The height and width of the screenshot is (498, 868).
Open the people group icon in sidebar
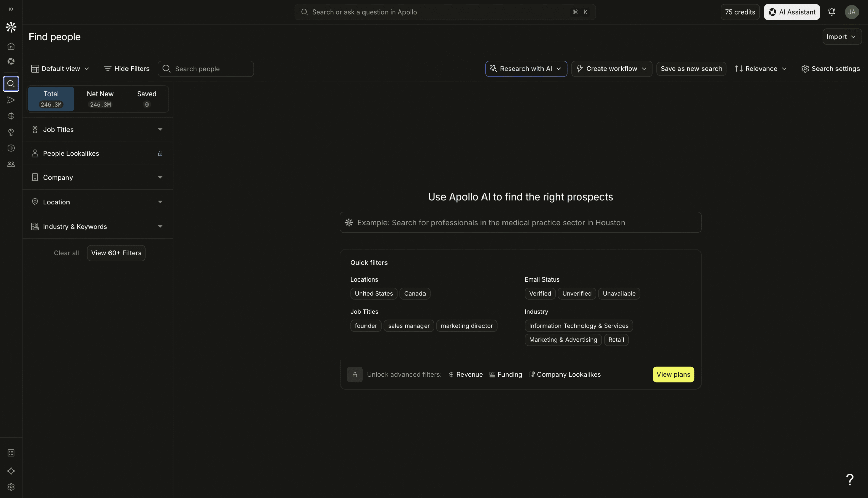[x=11, y=164]
